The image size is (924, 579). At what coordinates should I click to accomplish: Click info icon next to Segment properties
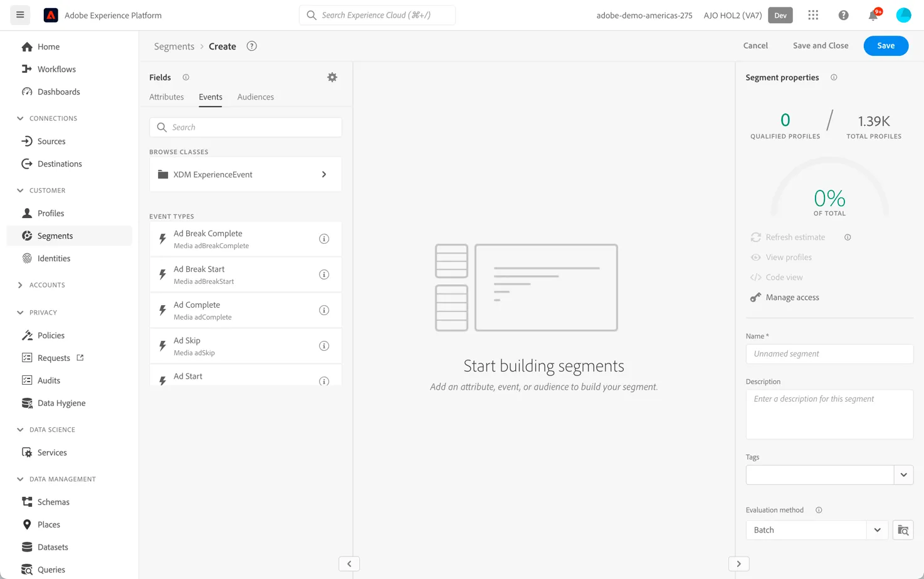click(834, 77)
